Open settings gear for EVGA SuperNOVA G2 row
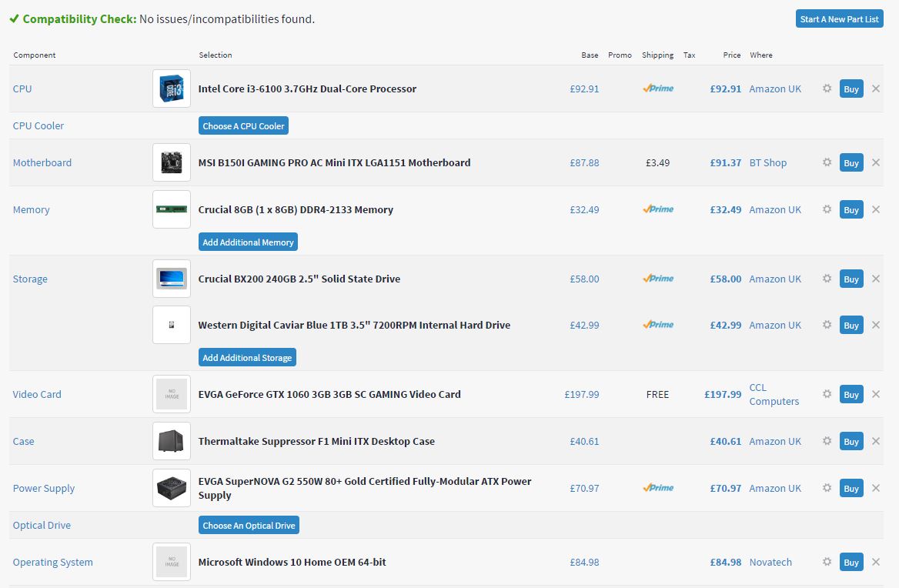The width and height of the screenshot is (899, 588). 827,488
